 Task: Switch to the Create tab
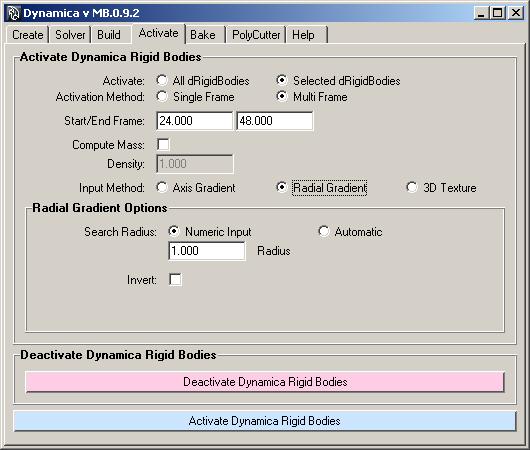pos(27,35)
